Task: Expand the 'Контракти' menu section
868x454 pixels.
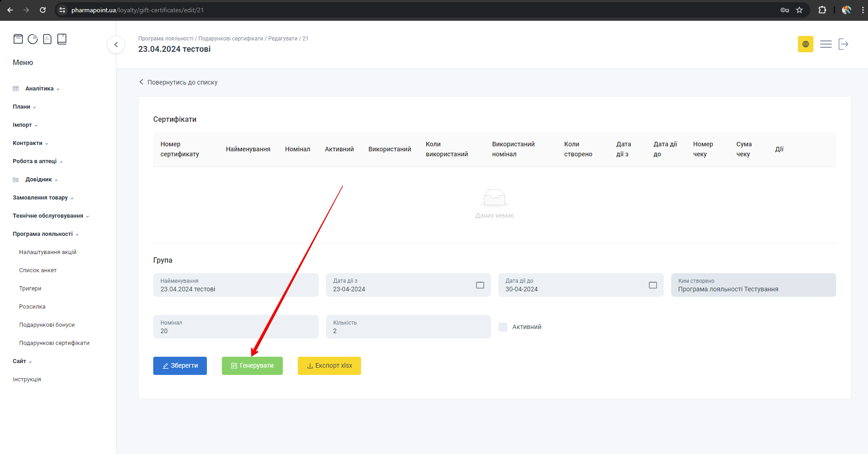Action: (28, 143)
